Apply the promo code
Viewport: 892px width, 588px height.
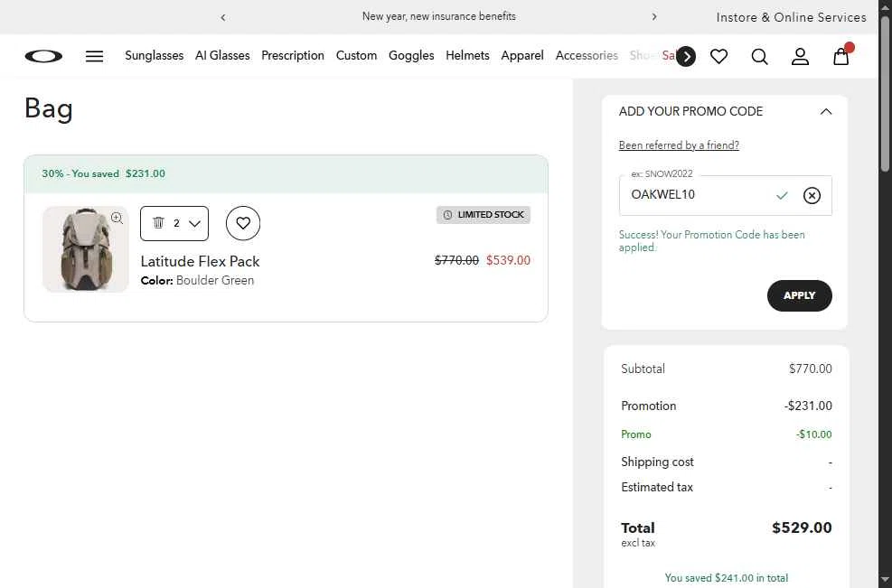coord(799,295)
